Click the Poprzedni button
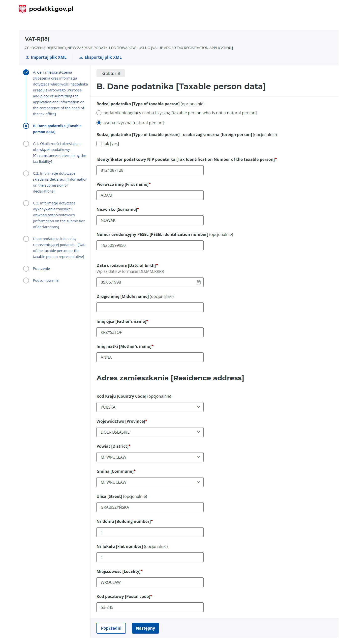 tap(111, 628)
